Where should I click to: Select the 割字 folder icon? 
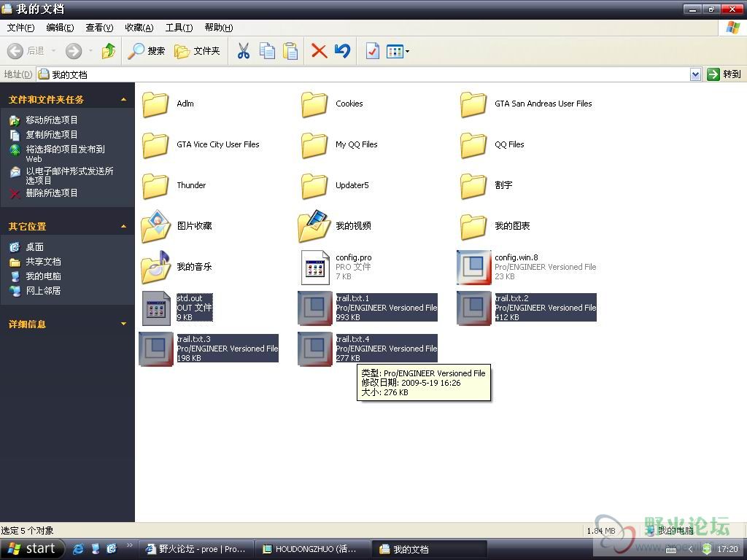(x=473, y=186)
